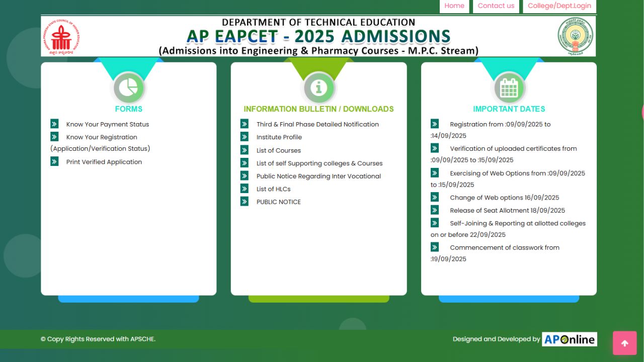Click the Information Bulletin info icon

click(318, 87)
